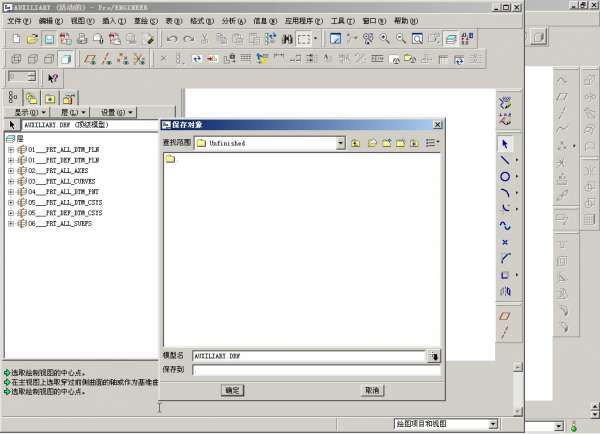Select the Circle sketch tool
The height and width of the screenshot is (434, 600).
point(505,176)
